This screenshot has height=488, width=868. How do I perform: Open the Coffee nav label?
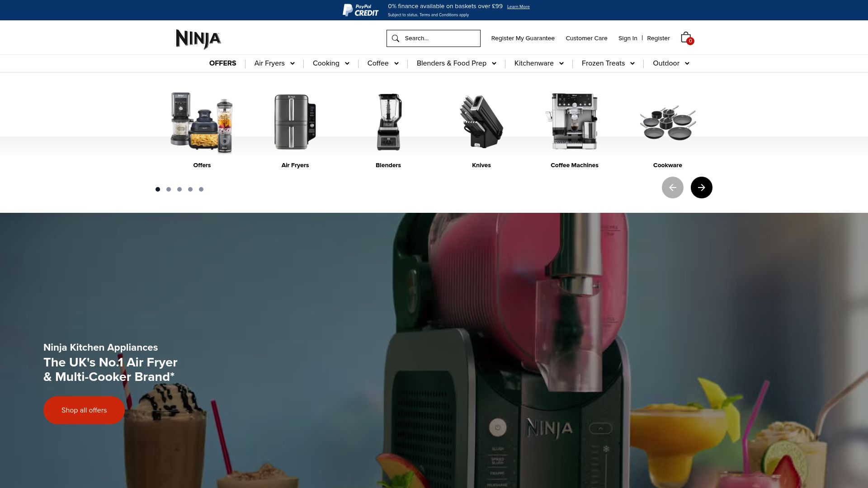378,63
